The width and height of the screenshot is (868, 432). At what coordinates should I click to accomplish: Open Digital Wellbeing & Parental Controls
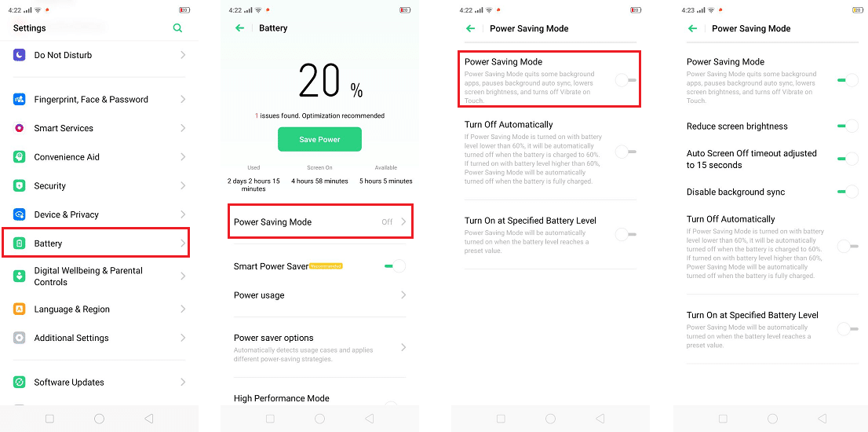tap(88, 276)
